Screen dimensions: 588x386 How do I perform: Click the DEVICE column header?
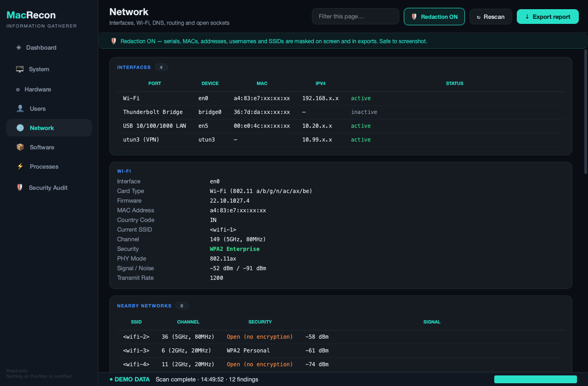coord(210,84)
